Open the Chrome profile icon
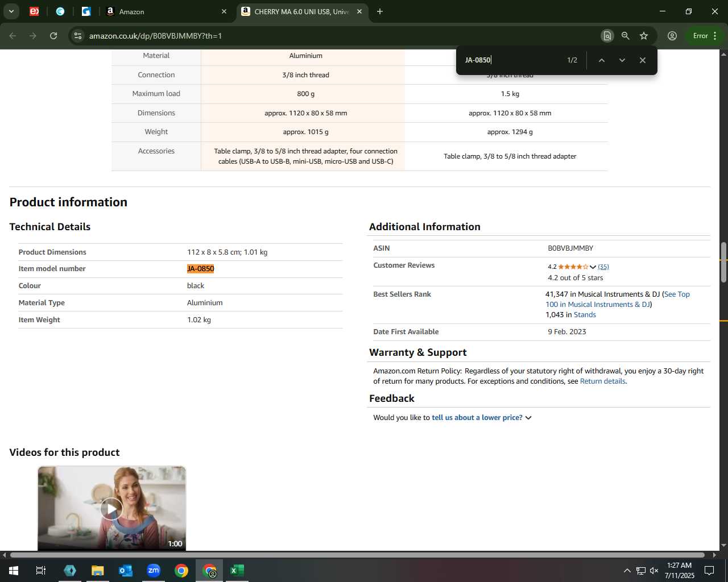 [672, 36]
